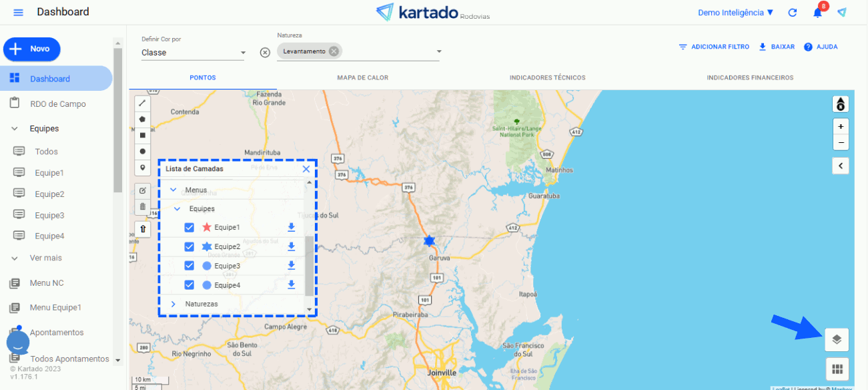Select the draw polygon tool
868x390 pixels.
tap(143, 119)
